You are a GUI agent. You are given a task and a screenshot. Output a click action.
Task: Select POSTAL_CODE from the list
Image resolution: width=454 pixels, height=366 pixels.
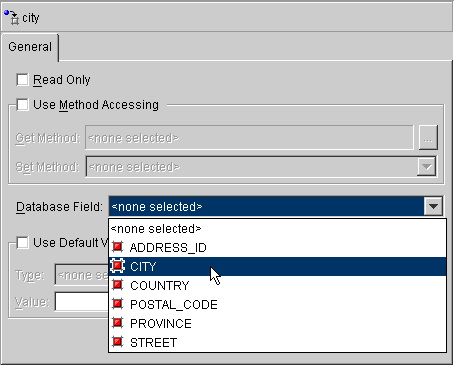coord(277,304)
